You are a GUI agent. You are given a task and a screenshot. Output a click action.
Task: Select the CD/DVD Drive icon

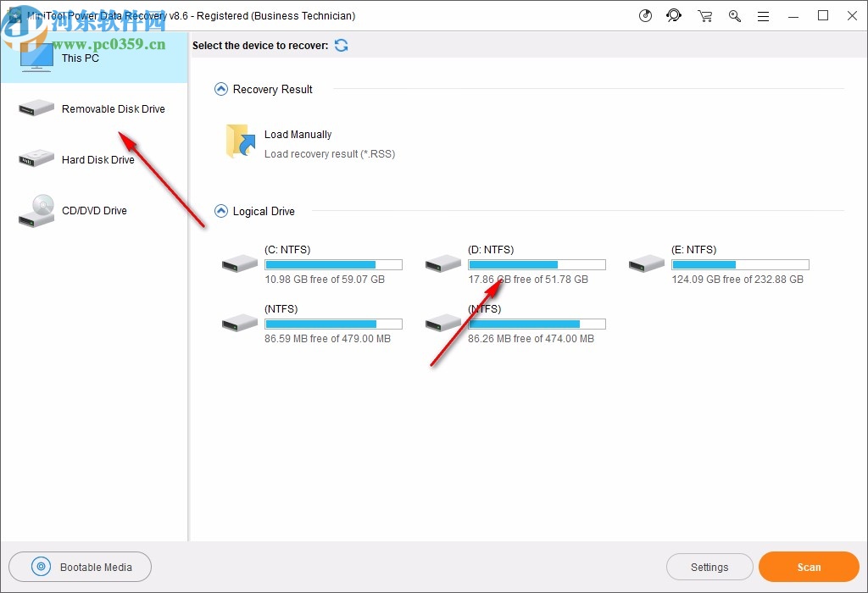35,211
